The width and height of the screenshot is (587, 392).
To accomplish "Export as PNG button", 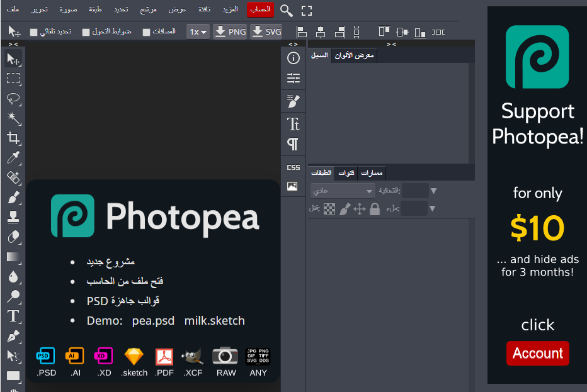I will click(231, 32).
